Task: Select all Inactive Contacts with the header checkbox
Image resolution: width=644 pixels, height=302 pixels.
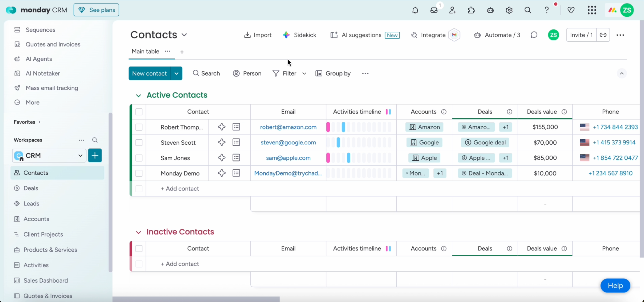Action: [x=139, y=249]
